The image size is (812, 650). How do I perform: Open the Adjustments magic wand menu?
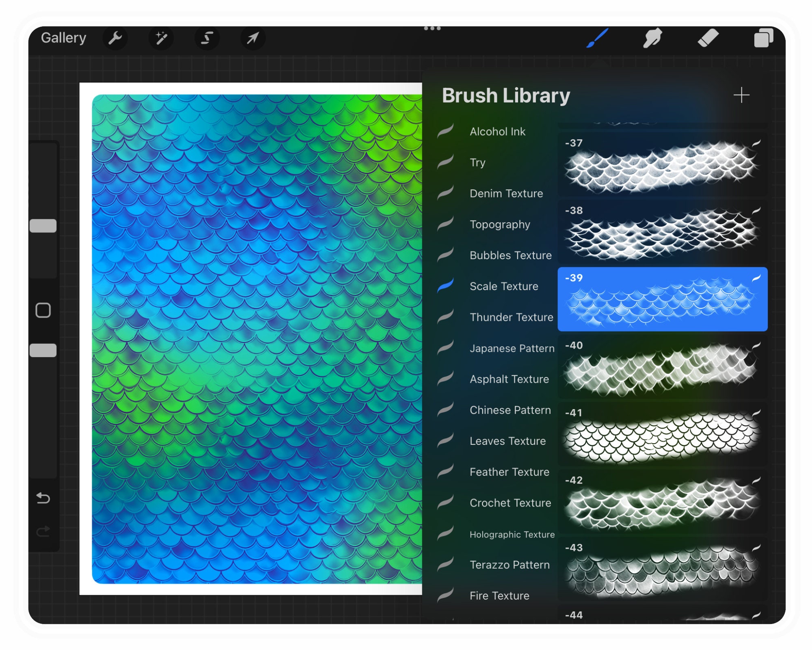click(161, 38)
